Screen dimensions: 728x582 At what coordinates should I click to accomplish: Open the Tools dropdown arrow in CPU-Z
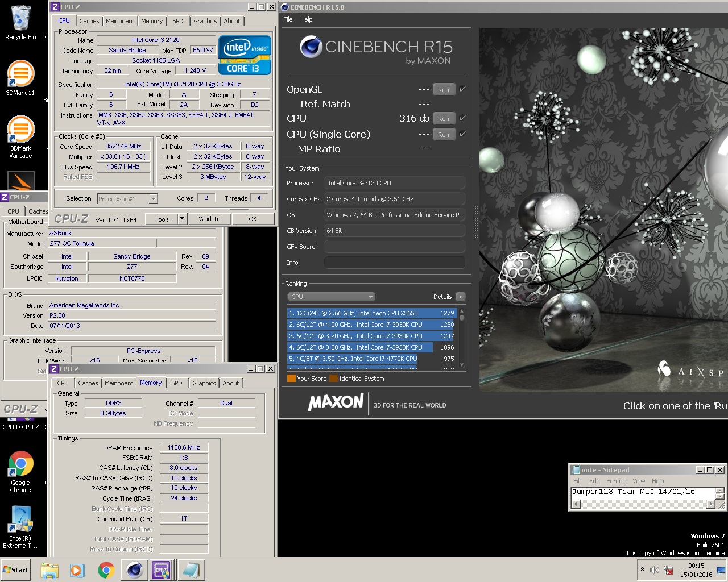(182, 219)
